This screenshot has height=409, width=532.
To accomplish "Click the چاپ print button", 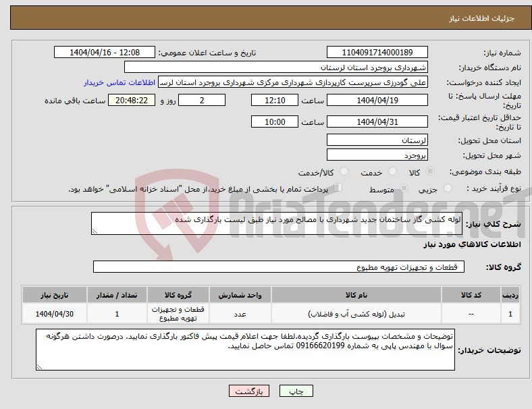I will click(x=296, y=391).
